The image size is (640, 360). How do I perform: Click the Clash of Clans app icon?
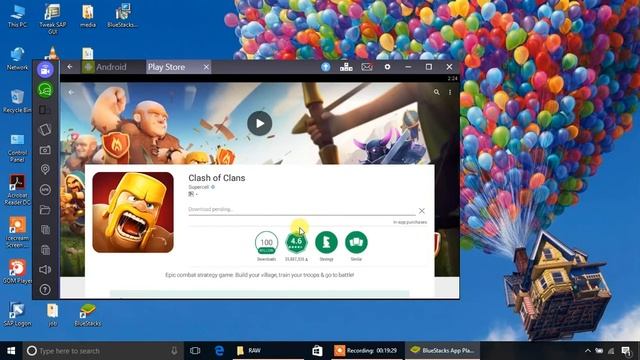133,212
